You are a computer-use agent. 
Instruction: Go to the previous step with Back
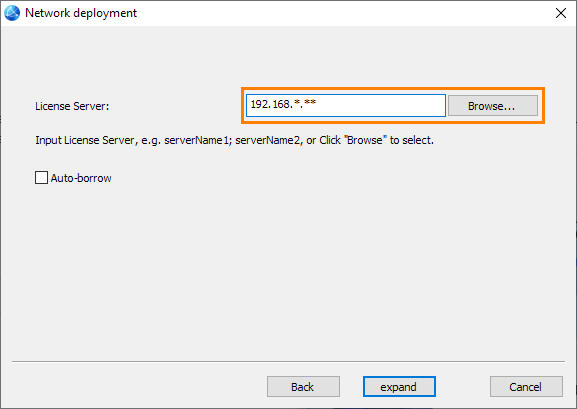(x=303, y=387)
